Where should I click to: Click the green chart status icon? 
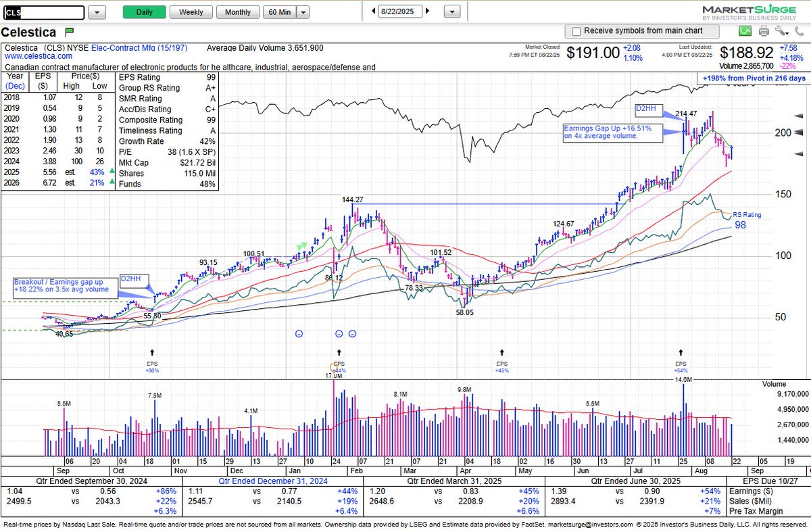(x=745, y=31)
